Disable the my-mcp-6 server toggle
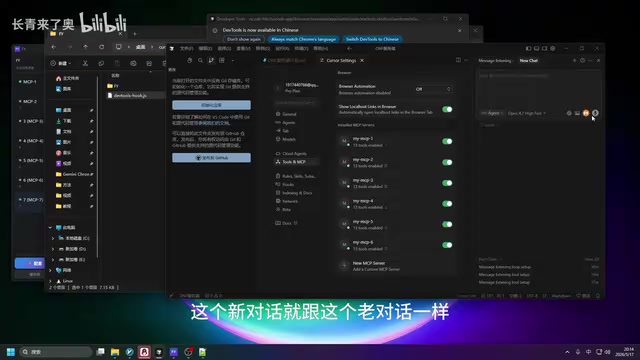This screenshot has height=360, width=640. click(x=447, y=245)
